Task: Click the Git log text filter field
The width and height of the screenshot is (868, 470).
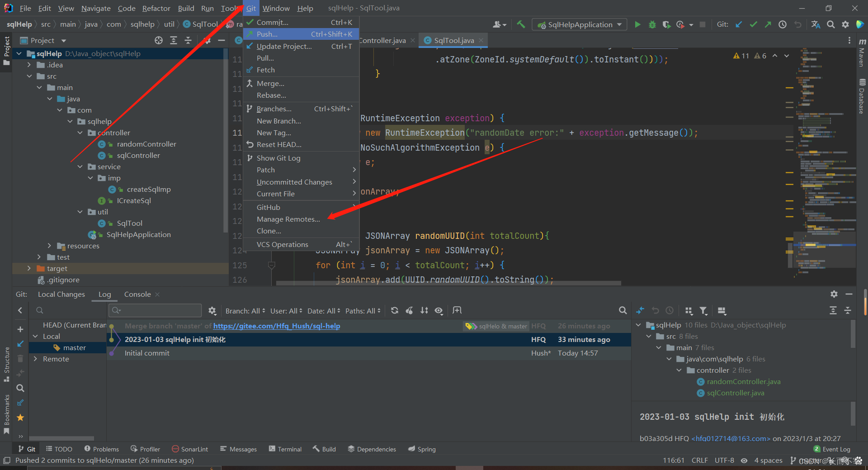Action: click(155, 310)
